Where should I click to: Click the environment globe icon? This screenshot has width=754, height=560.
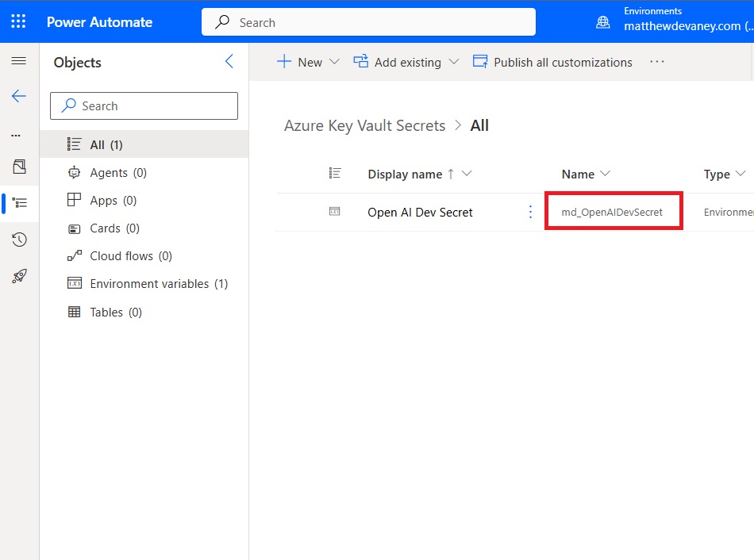click(x=603, y=22)
